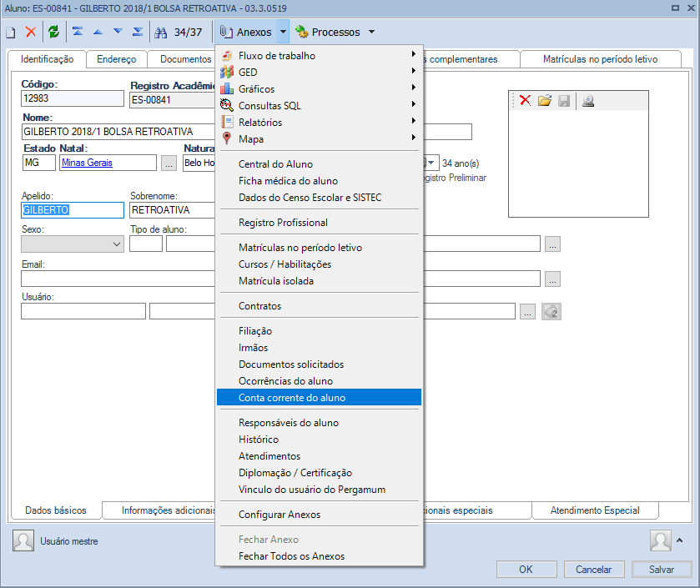Click the webcam capture icon
Screen dimensions: 700x588
(x=588, y=101)
